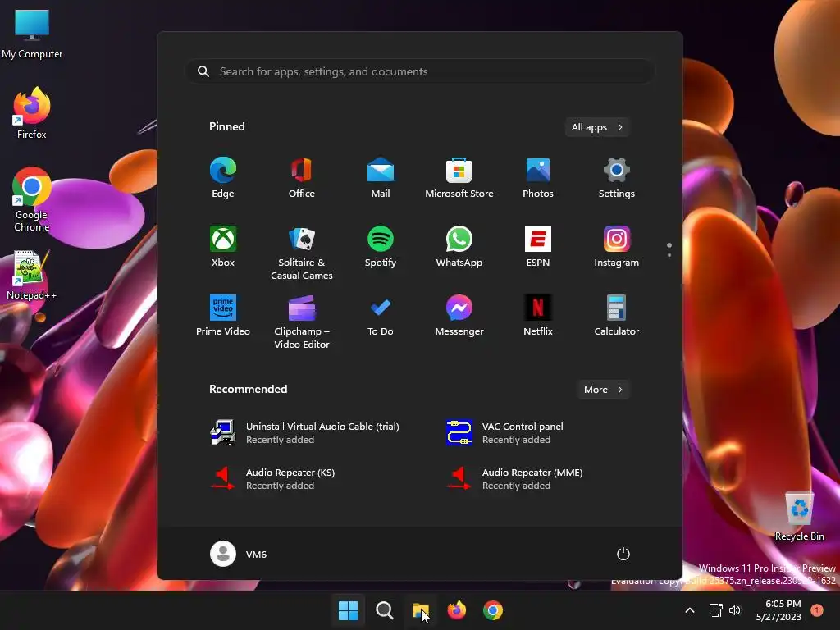The height and width of the screenshot is (630, 840).
Task: Launch the Office pinned app
Action: (x=302, y=178)
